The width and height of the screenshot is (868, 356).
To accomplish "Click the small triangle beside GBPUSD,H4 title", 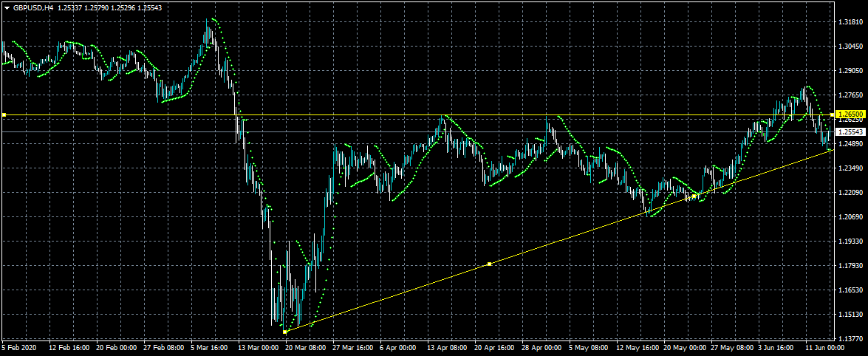I will point(7,9).
